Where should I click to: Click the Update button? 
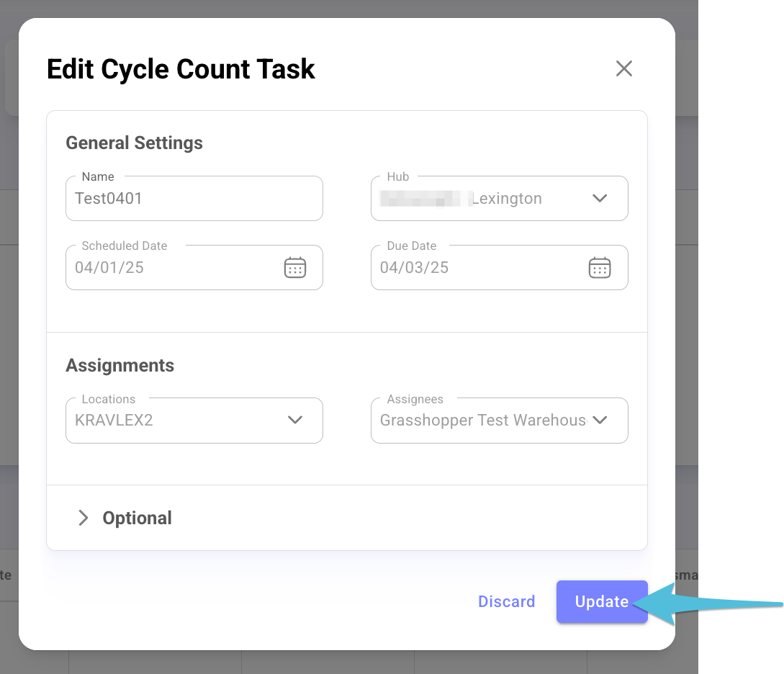(602, 601)
